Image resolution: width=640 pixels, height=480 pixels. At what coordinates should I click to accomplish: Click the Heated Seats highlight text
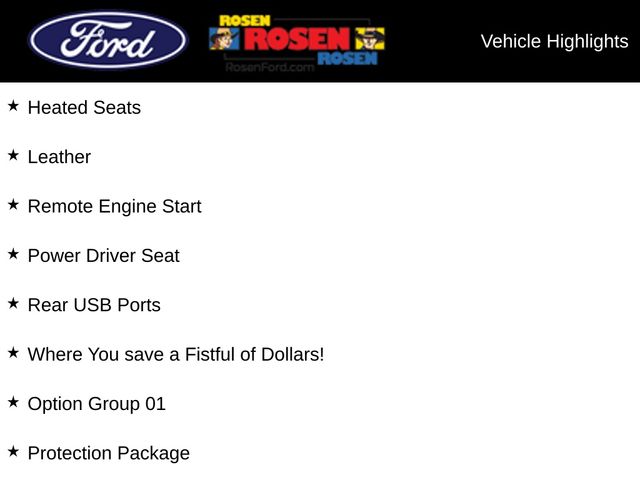(84, 107)
